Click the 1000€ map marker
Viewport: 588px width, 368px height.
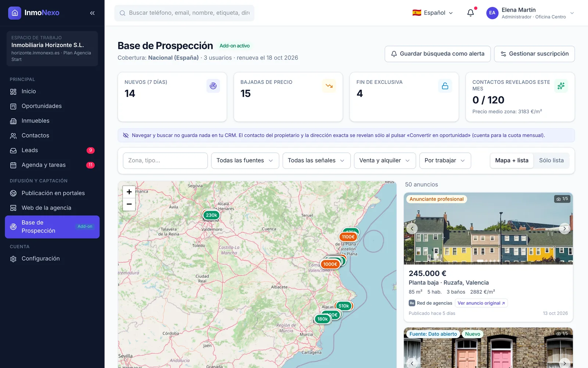(330, 264)
